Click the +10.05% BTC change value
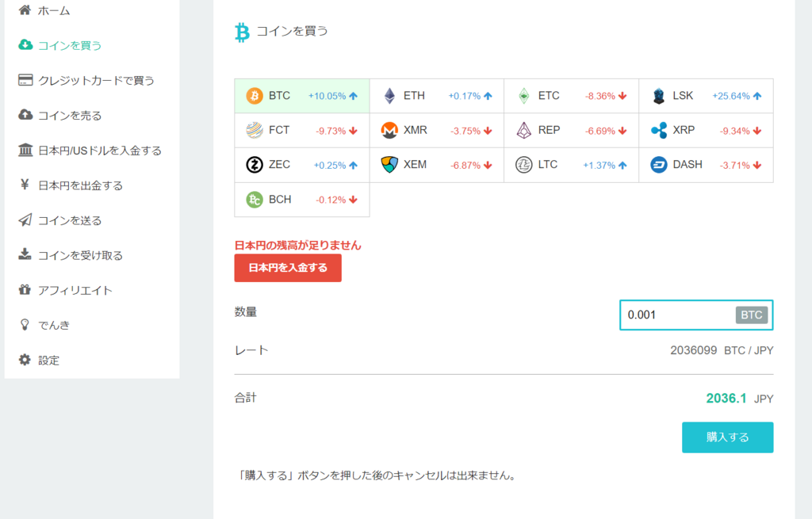 [x=327, y=96]
